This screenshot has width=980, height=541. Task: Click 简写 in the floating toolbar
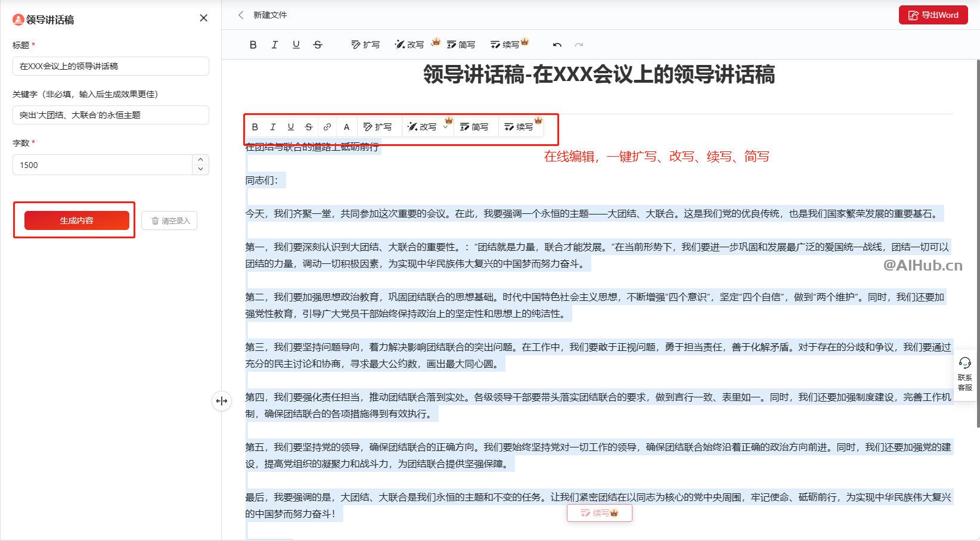pos(474,127)
